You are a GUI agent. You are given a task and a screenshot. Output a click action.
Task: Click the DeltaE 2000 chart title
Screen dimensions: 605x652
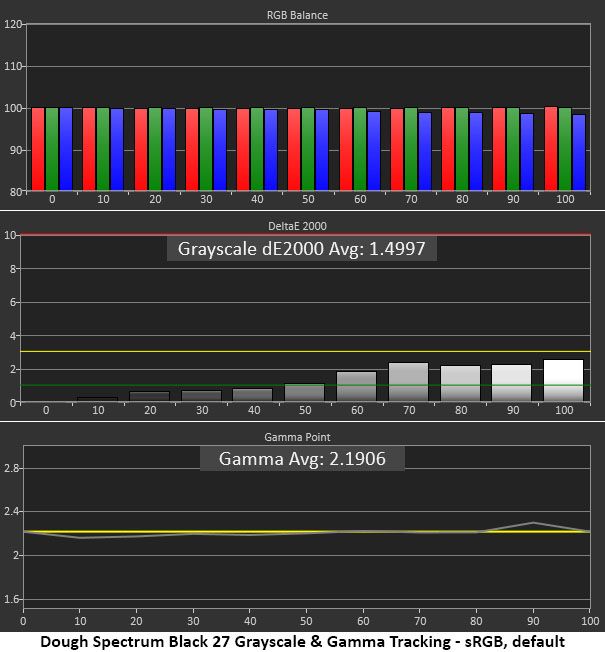(297, 226)
